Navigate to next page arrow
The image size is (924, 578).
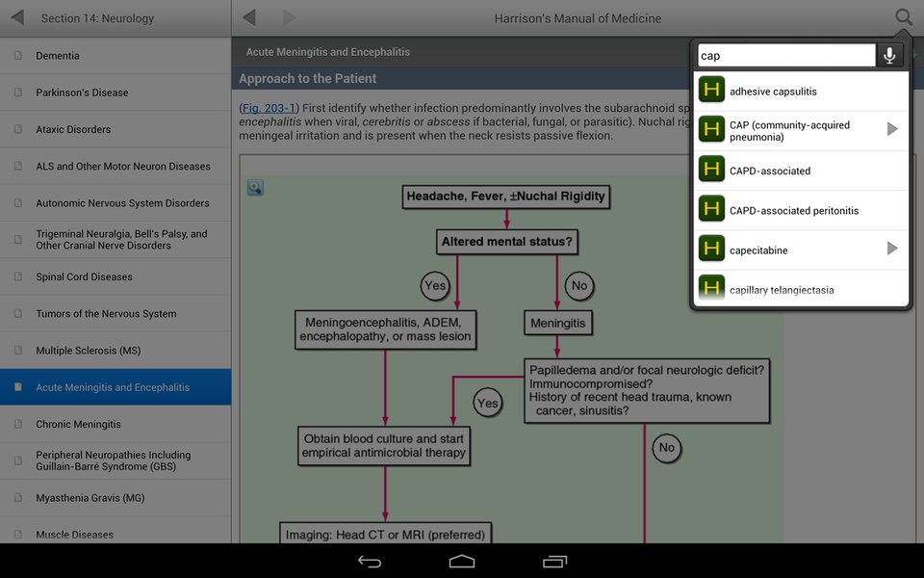289,17
